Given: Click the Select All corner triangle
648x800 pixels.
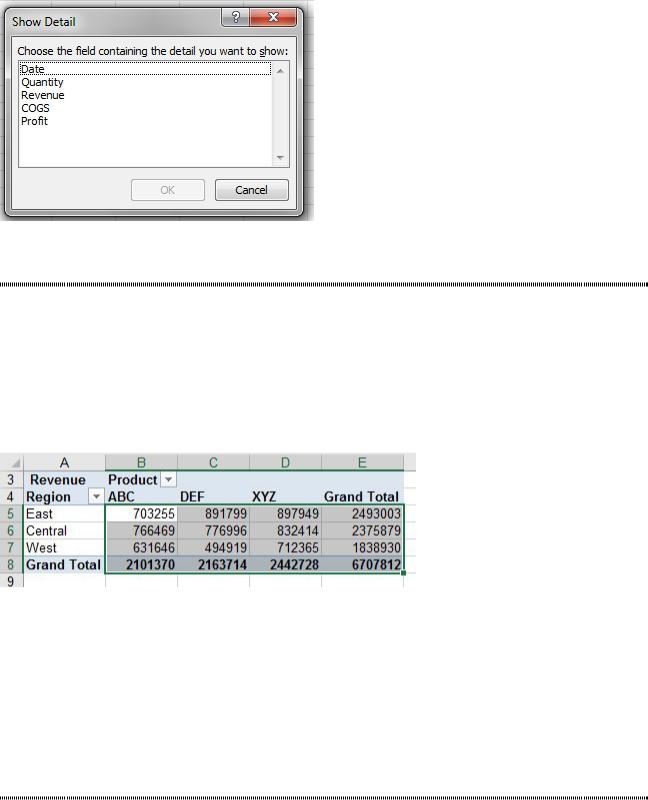Looking at the screenshot, I should pyautogui.click(x=12, y=462).
